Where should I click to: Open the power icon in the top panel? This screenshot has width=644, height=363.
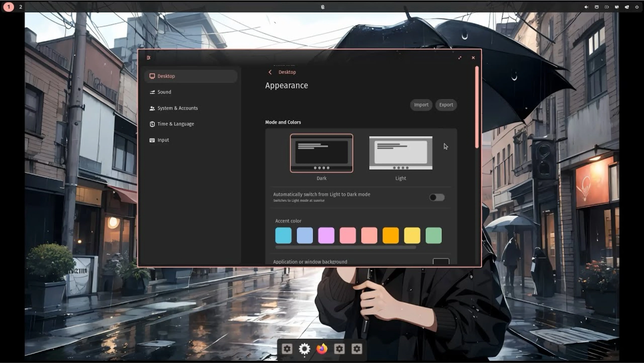[x=636, y=7]
